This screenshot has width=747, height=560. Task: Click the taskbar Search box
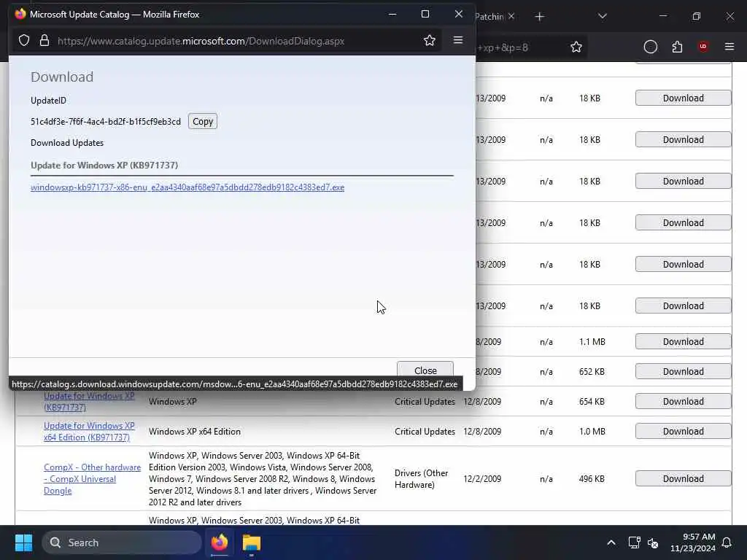(122, 542)
